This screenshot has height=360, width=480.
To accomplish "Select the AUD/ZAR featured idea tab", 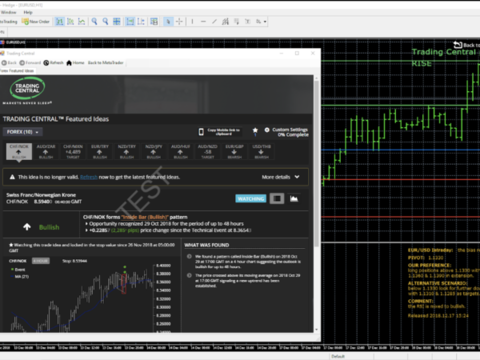I will tap(46, 151).
